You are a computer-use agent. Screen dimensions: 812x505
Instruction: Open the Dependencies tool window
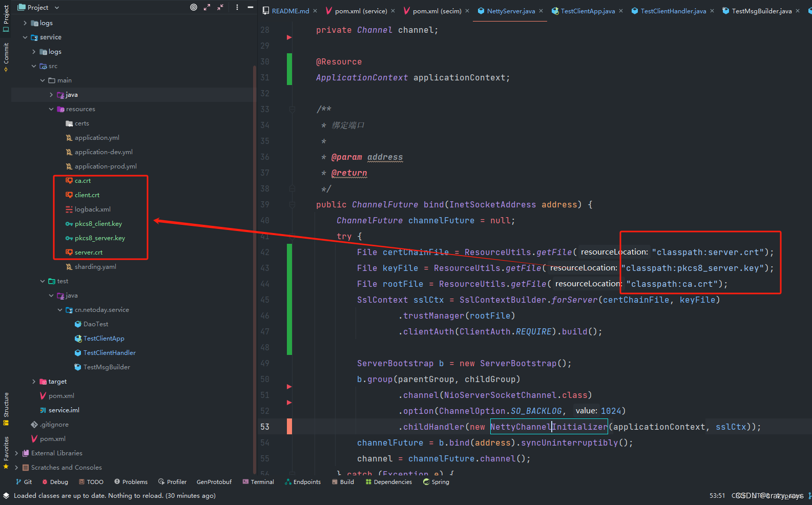click(x=388, y=482)
